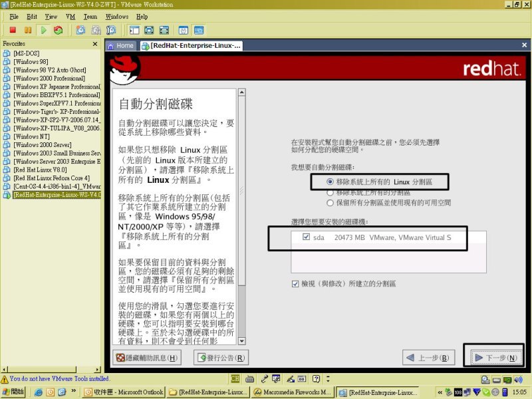Viewport: 532px width, 399px height.
Task: Close the Favorites panel
Action: tap(95, 44)
